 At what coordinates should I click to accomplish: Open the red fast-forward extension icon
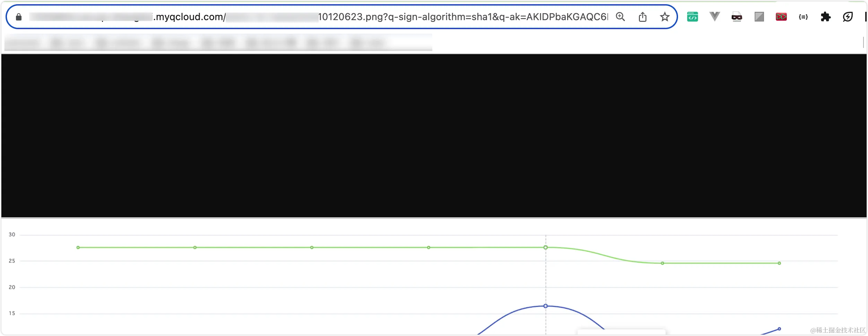(x=781, y=17)
